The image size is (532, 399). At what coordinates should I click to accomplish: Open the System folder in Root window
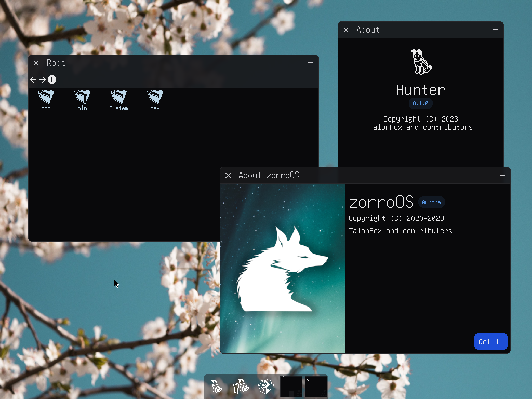click(118, 100)
